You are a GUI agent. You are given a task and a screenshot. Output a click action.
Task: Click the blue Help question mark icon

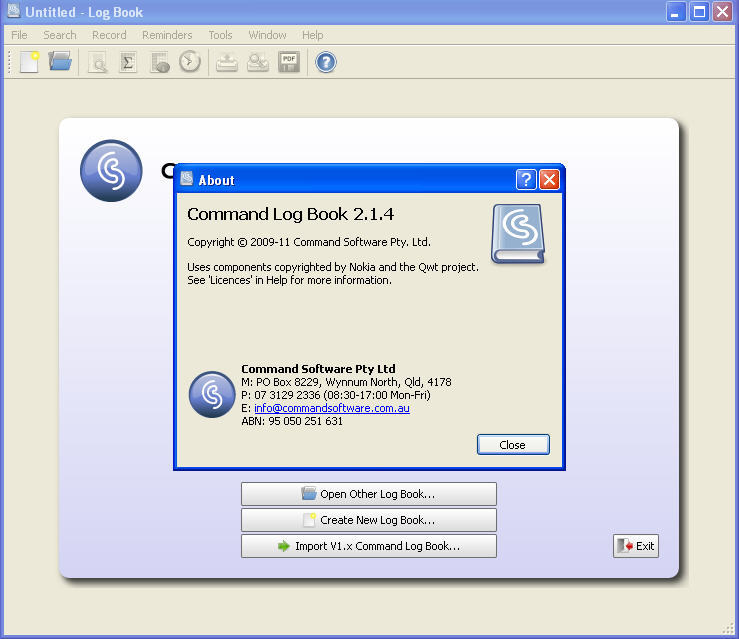[326, 62]
